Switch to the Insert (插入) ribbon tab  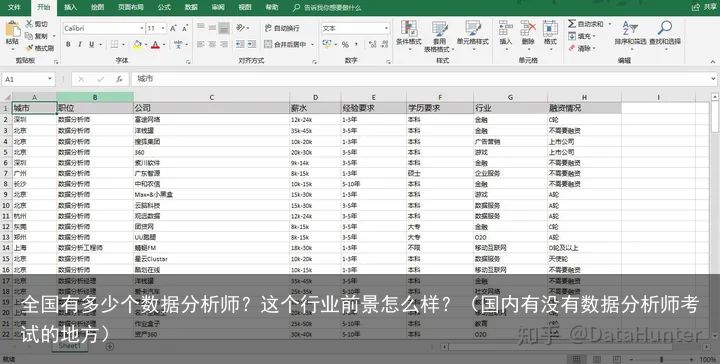[x=71, y=7]
